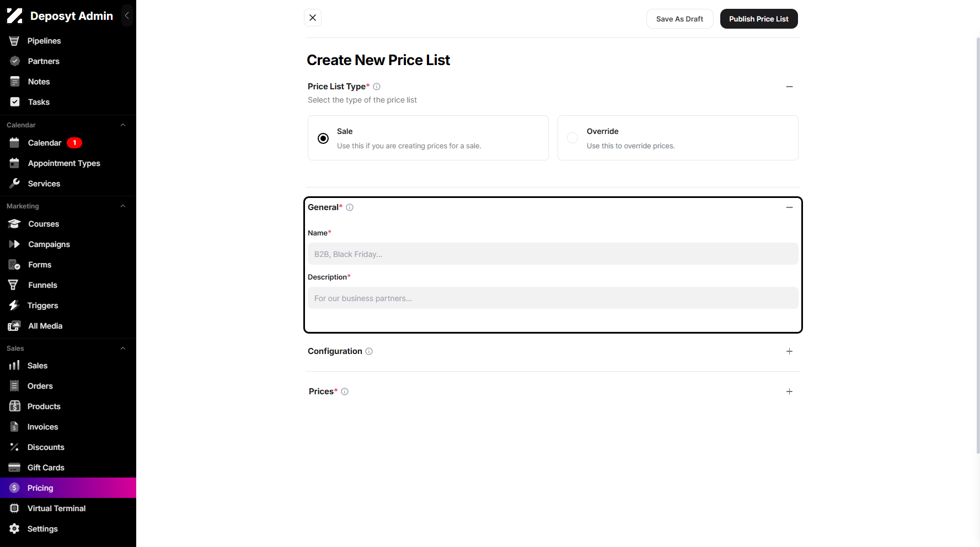Click the page vertical scrollbar
The width and height of the screenshot is (980, 547).
(x=978, y=245)
